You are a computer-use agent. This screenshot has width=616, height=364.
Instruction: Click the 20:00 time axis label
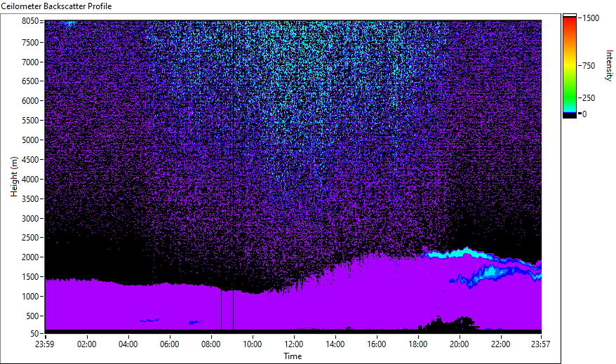(460, 344)
